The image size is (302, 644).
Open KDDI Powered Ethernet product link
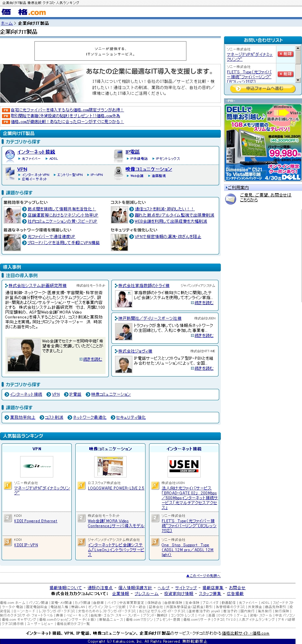[36, 521]
